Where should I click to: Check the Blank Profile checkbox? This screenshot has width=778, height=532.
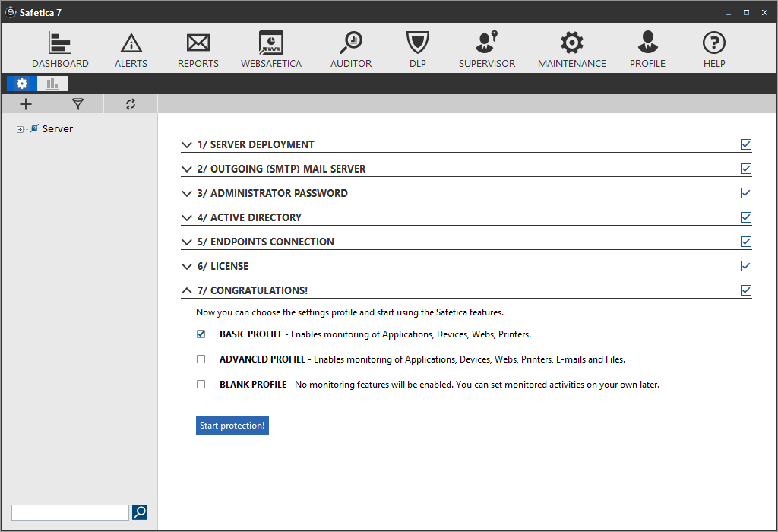pos(201,384)
